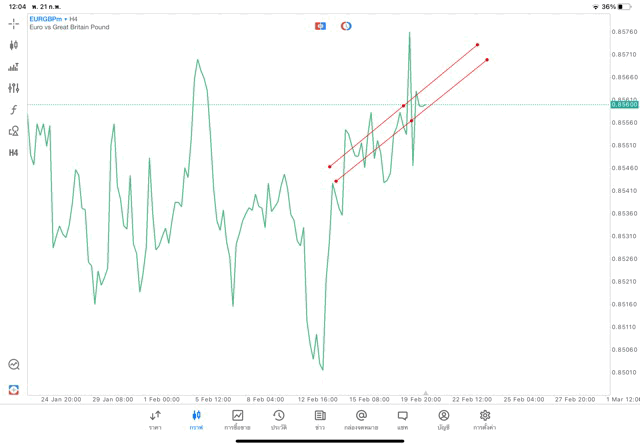Tap the red-blue new order icon in sidebar
640x447 pixels.
coord(14,389)
